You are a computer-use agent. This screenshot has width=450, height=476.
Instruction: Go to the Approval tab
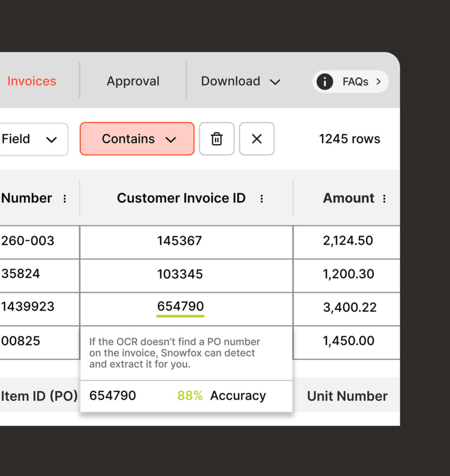[133, 81]
